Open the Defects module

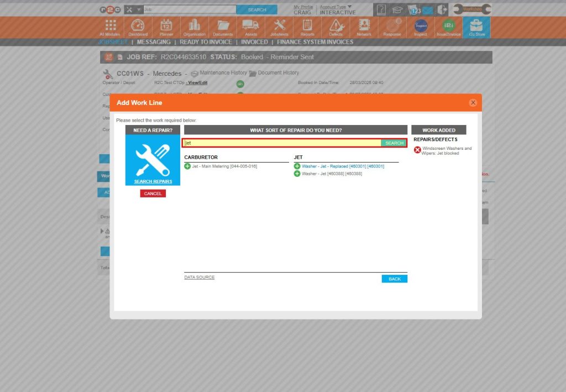[336, 26]
